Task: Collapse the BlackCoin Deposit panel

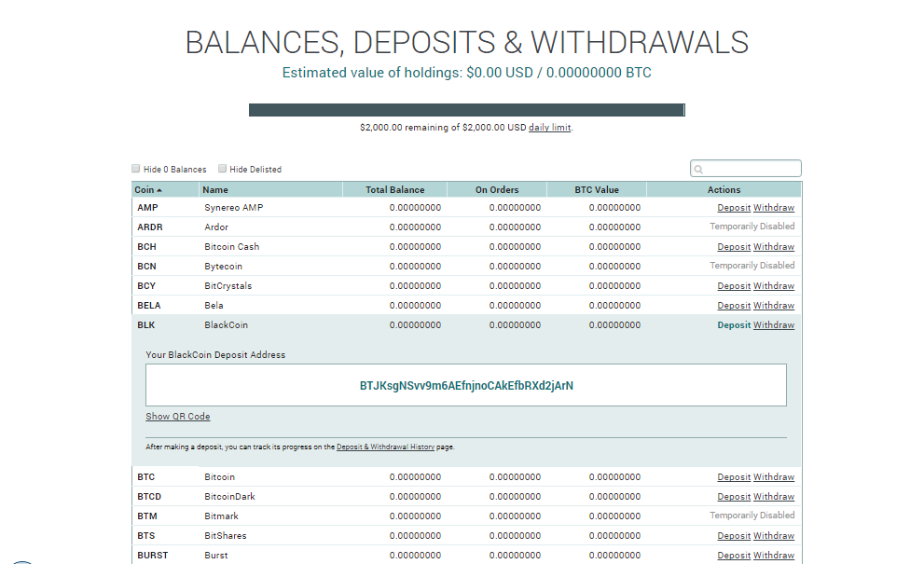Action: [x=734, y=324]
